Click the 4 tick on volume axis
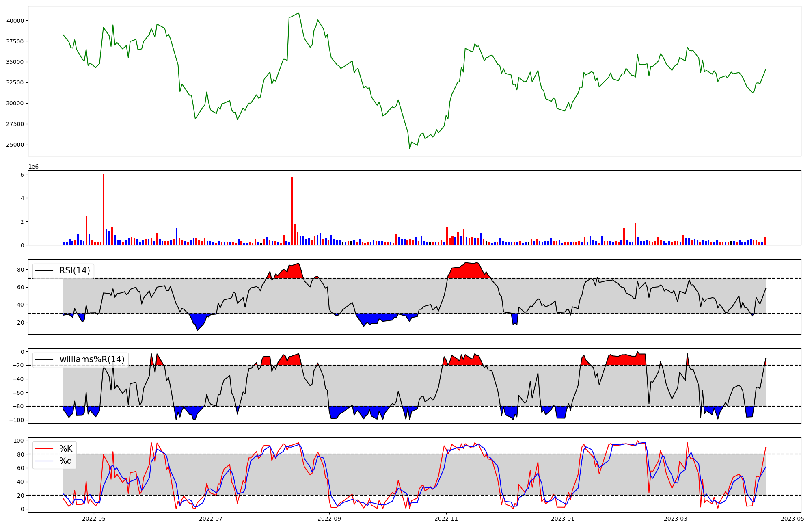This screenshot has width=812, height=528. [x=22, y=198]
